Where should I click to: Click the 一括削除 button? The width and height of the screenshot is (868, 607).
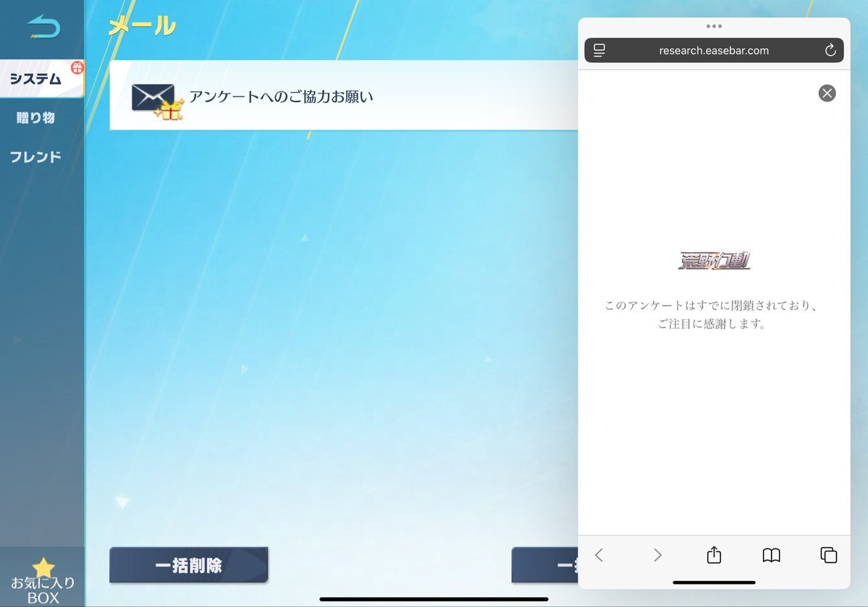(189, 565)
